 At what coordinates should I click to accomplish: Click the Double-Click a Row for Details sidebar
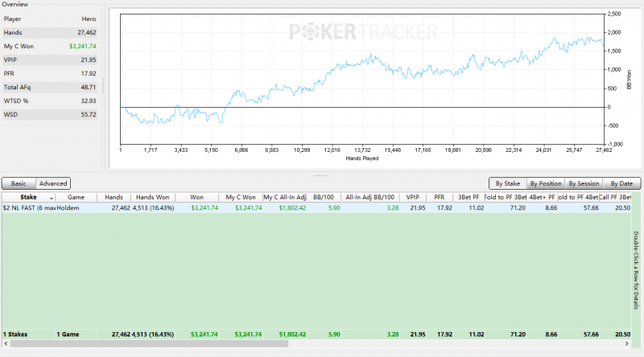(635, 269)
